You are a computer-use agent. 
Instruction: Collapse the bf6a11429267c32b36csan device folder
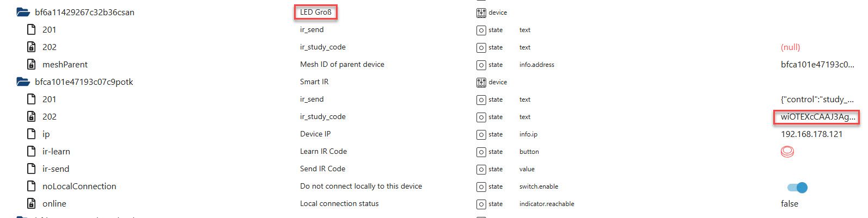[x=23, y=13]
